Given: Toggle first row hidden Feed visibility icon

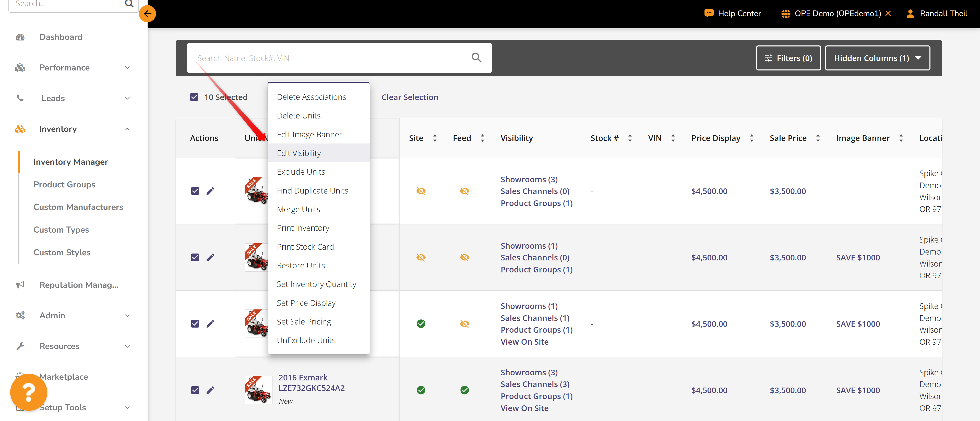Looking at the screenshot, I should (x=464, y=191).
